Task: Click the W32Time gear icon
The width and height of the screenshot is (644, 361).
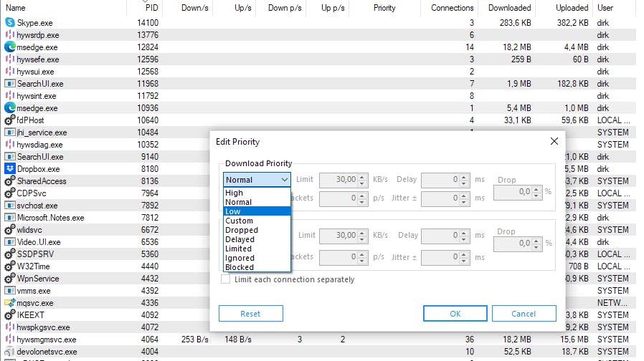Action: 10,266
